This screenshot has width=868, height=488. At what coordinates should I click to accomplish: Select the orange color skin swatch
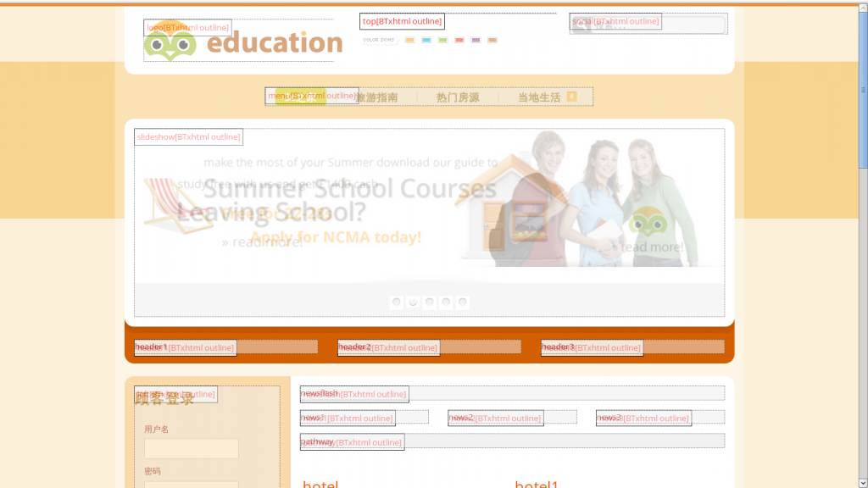click(409, 40)
